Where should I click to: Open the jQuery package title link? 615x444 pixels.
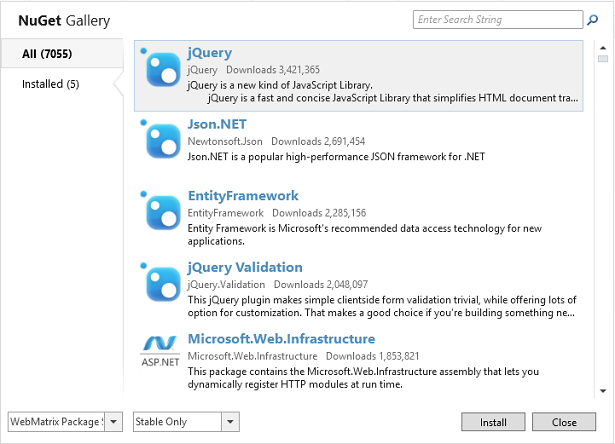click(210, 52)
